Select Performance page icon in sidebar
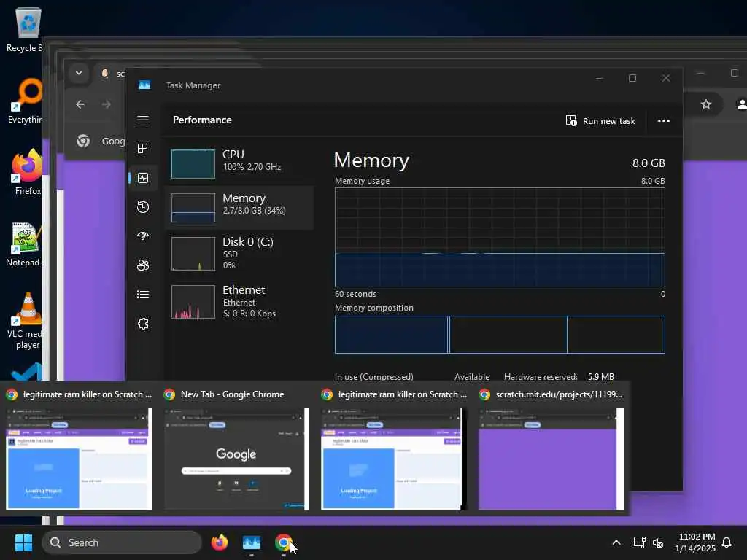The image size is (747, 560). point(143,178)
